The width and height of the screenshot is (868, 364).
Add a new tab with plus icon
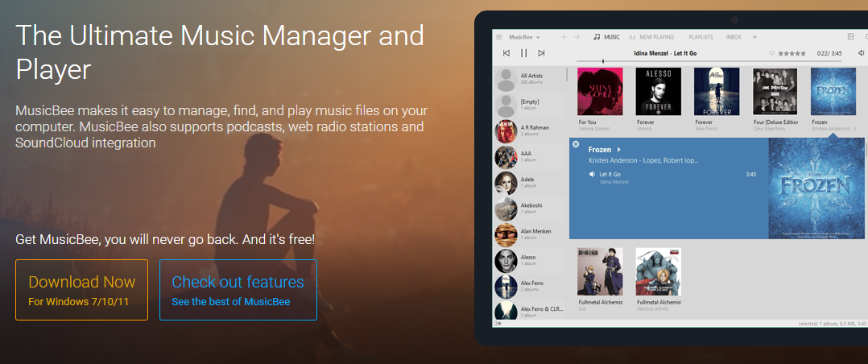(x=754, y=37)
